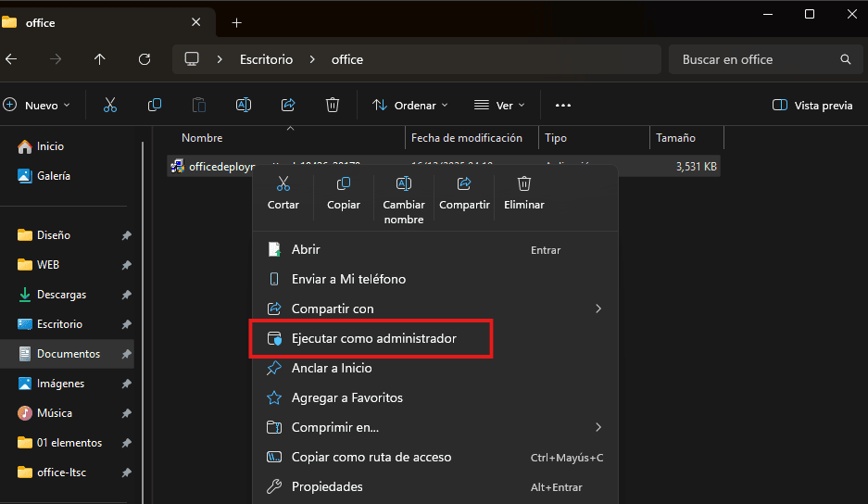
Task: Open Galería in the sidebar
Action: click(53, 176)
